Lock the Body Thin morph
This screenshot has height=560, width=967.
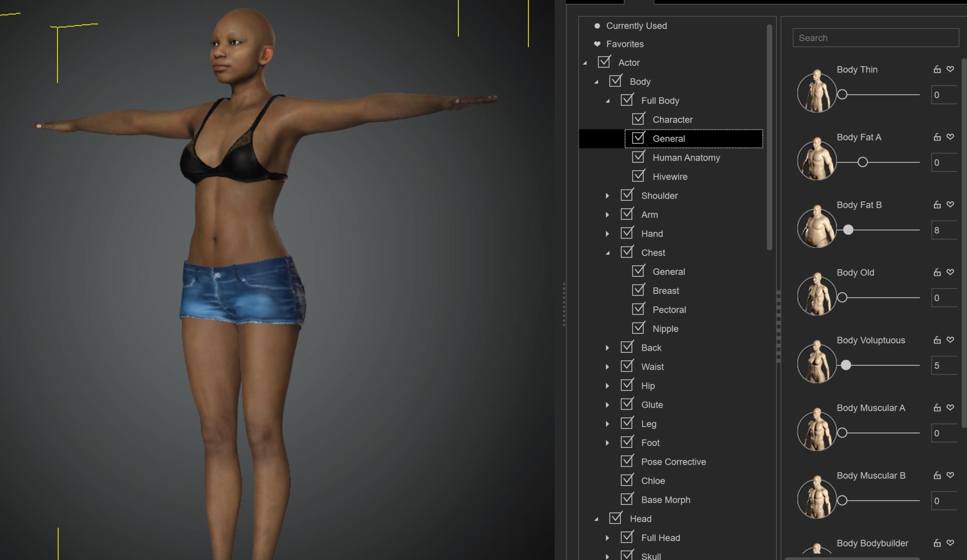coord(937,69)
